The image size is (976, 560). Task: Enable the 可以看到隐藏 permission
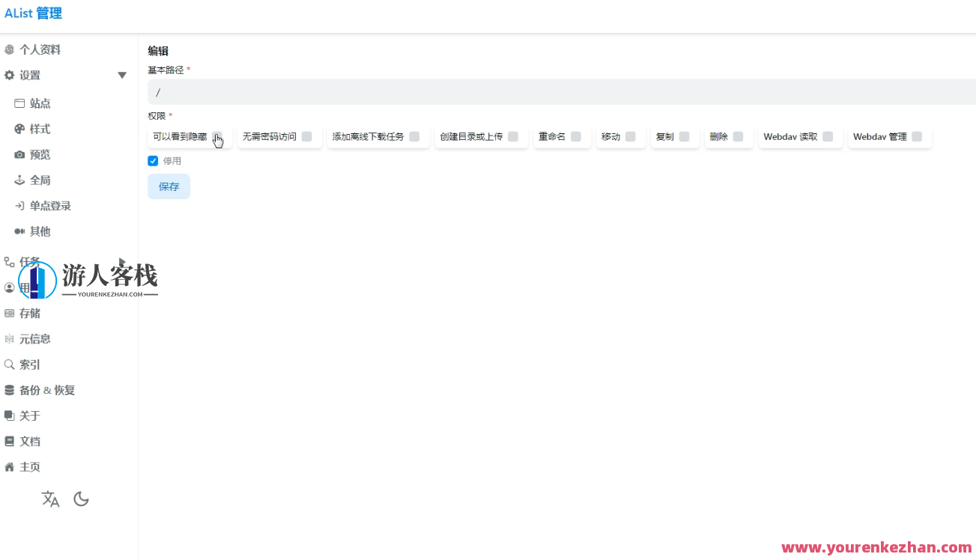tap(218, 137)
